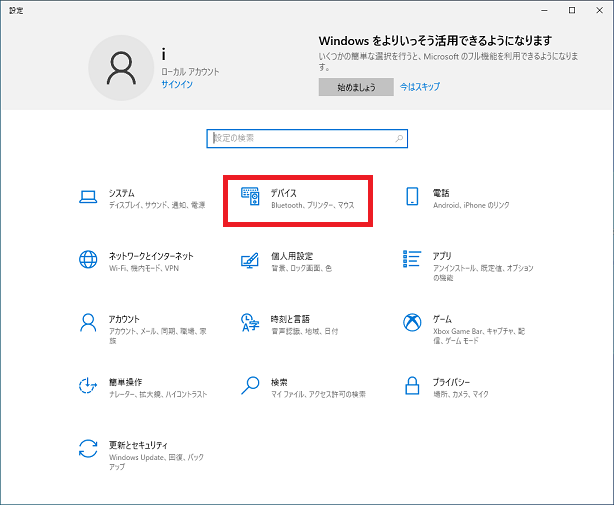Select the アカウント title text
Viewport: 614px width, 505px height.
click(124, 319)
